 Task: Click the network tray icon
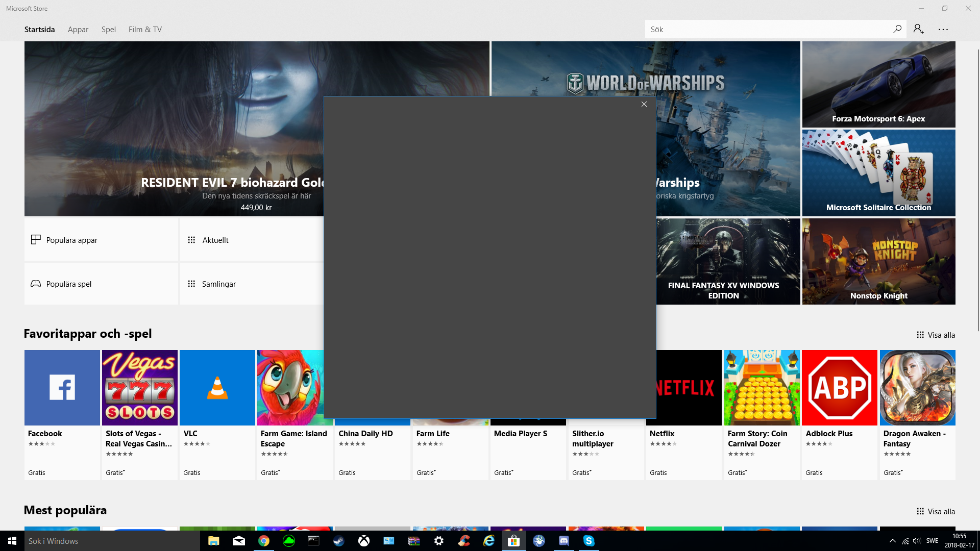[x=905, y=541]
